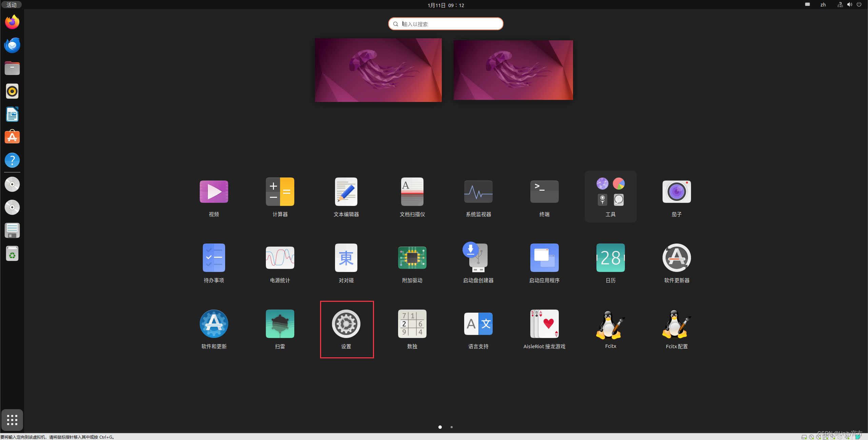868x440 pixels.
Task: Open Startup Disk Creator (启动盘创建器)
Action: (478, 258)
